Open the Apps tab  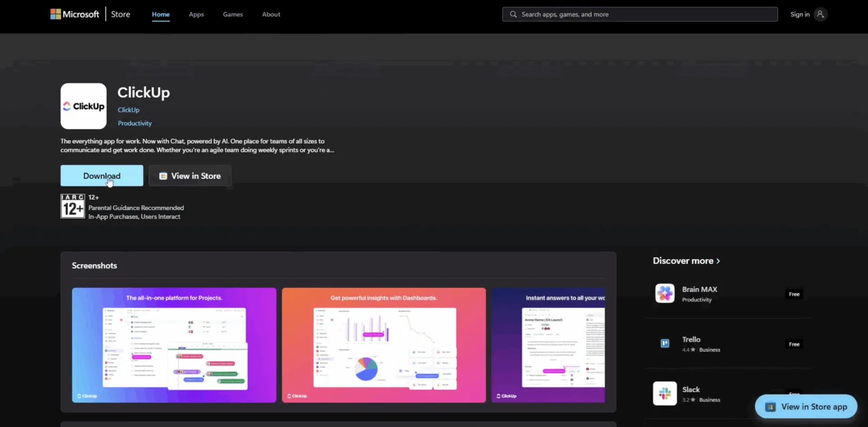196,14
